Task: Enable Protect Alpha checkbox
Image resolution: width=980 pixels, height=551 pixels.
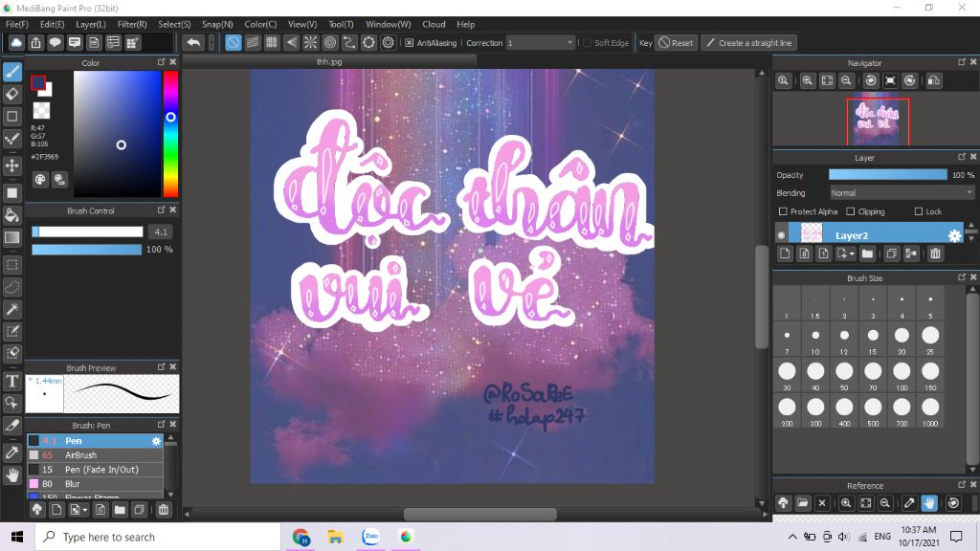Action: click(783, 211)
